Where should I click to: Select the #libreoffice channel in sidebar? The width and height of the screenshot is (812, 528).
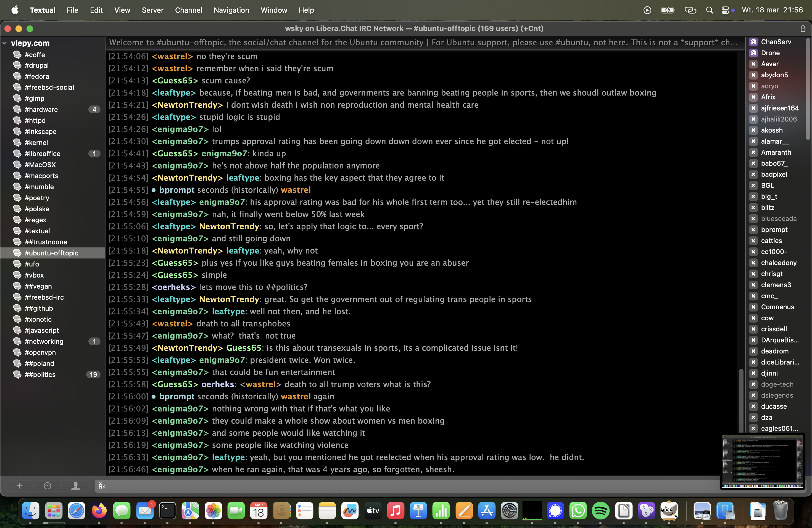coord(42,154)
